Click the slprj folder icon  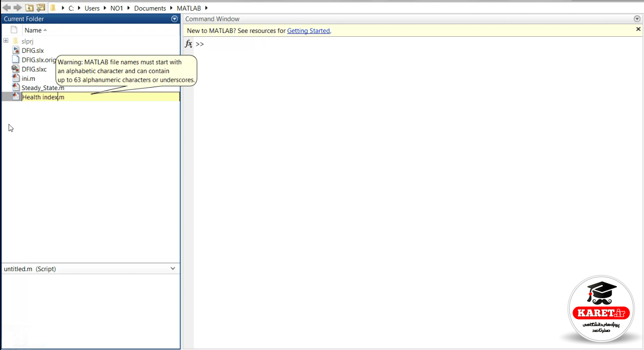click(15, 41)
